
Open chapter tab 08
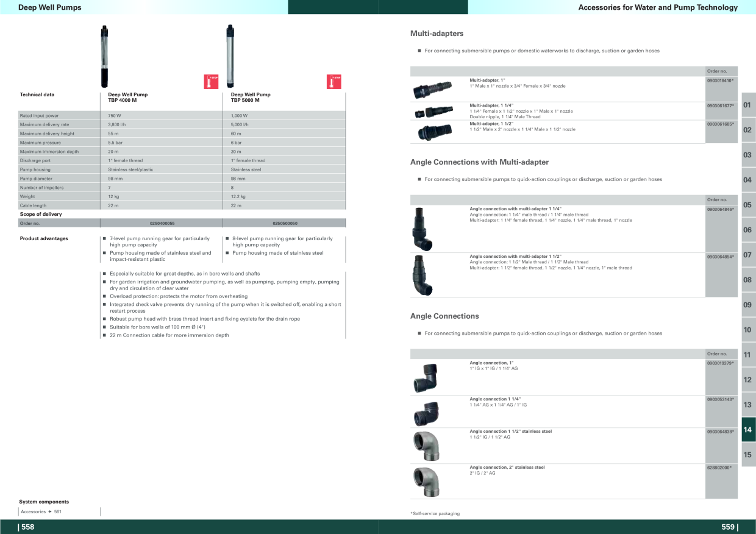(747, 280)
